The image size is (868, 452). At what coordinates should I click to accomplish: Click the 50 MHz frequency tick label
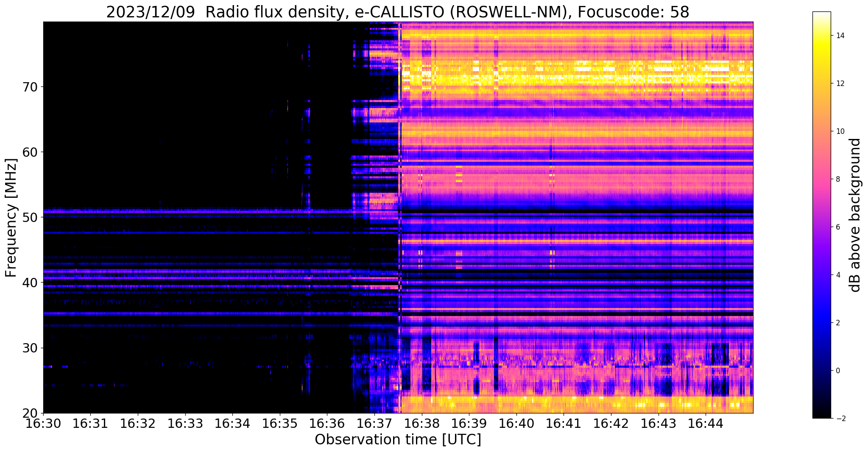[30, 217]
